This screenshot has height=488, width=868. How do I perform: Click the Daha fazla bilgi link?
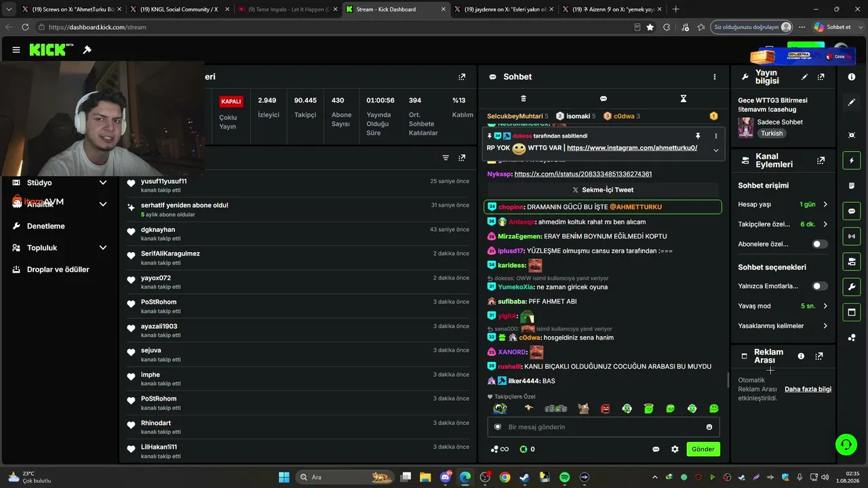pyautogui.click(x=808, y=389)
